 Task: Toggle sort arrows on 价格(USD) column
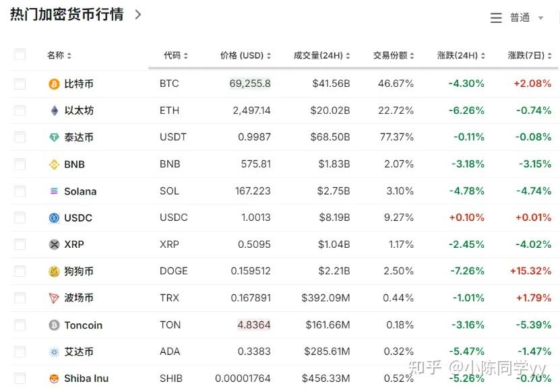pos(268,55)
